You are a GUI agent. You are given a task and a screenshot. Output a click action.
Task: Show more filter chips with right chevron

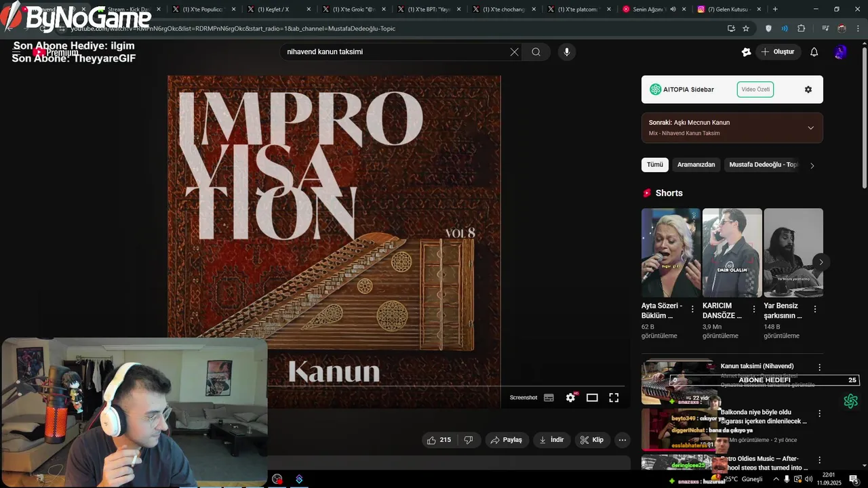[x=812, y=165]
